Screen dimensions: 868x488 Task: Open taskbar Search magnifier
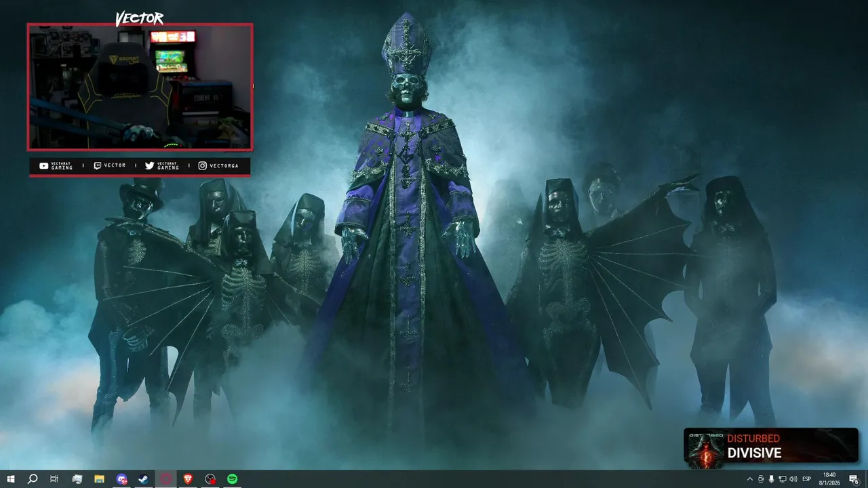coord(32,479)
